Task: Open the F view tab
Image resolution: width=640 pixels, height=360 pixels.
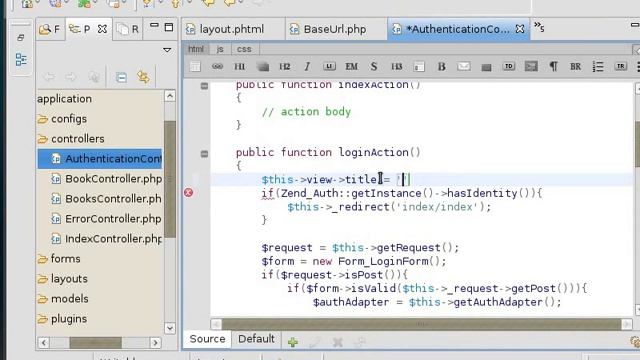Action: pyautogui.click(x=49, y=29)
